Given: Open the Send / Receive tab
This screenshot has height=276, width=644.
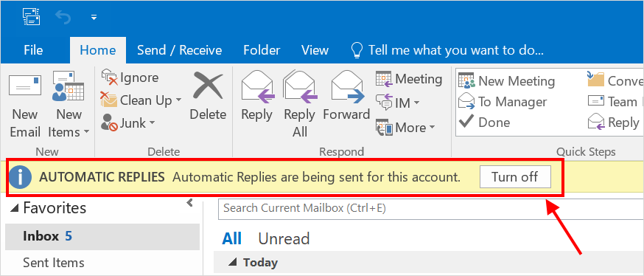Looking at the screenshot, I should [180, 50].
